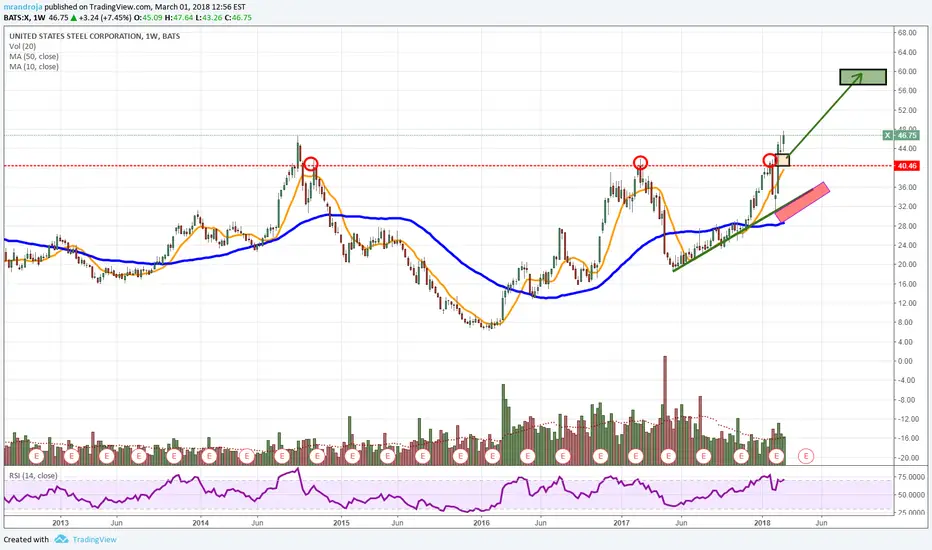Click the C:46.75 close value

[238, 18]
